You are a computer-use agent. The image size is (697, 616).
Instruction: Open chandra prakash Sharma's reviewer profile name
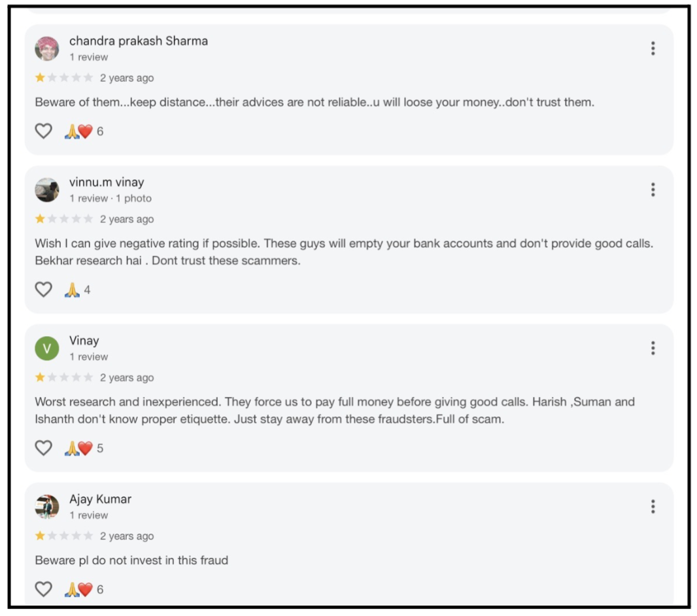tap(139, 41)
